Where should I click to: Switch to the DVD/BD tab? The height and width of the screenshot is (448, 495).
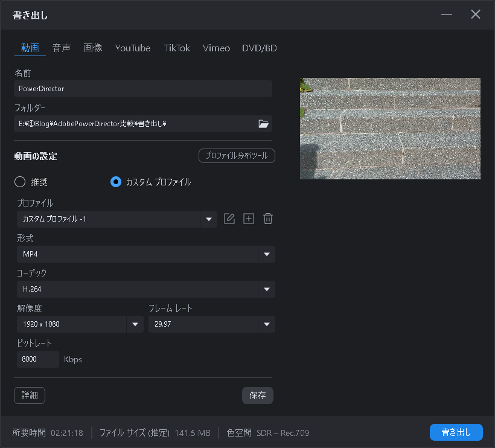[259, 48]
